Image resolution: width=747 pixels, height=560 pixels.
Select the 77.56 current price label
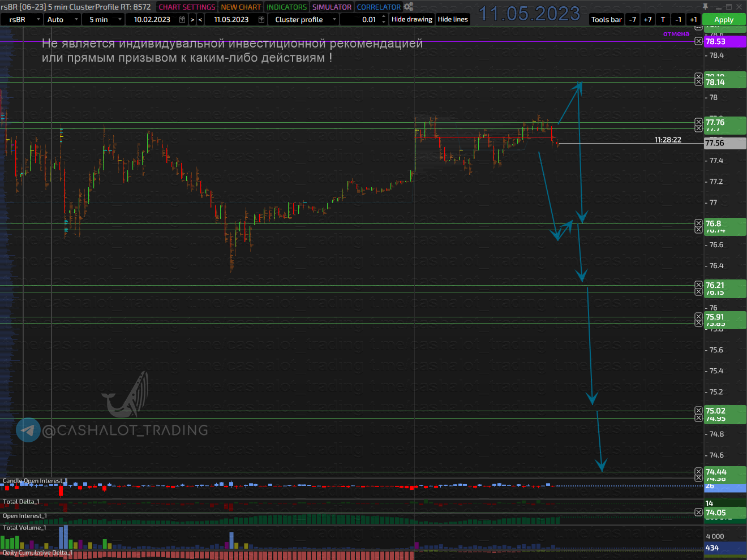(725, 143)
